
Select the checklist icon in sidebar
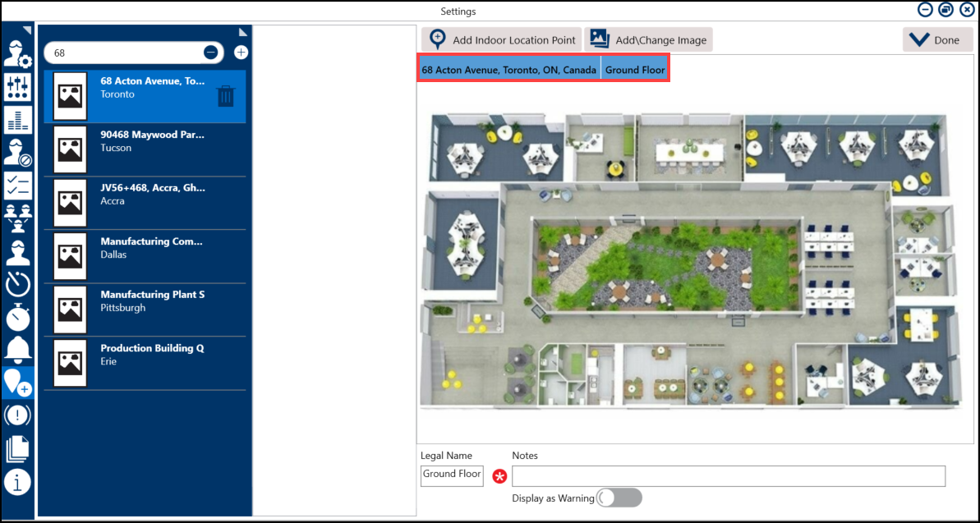[17, 186]
